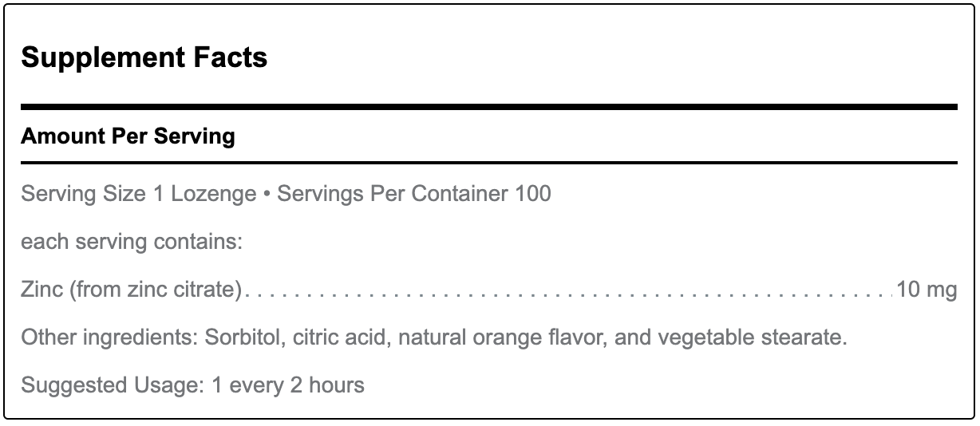Click the Supplement Facts heading

[x=144, y=57]
